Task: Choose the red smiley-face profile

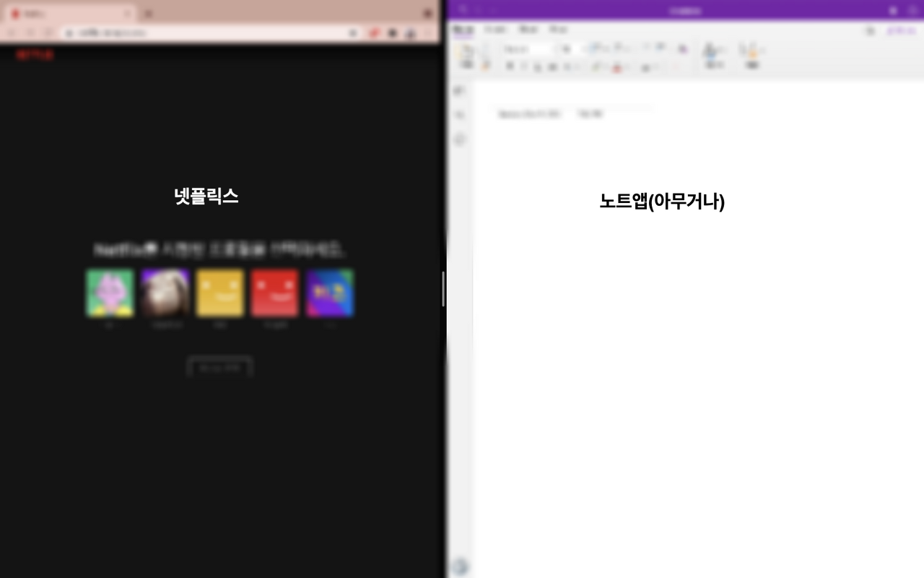Action: pos(275,293)
